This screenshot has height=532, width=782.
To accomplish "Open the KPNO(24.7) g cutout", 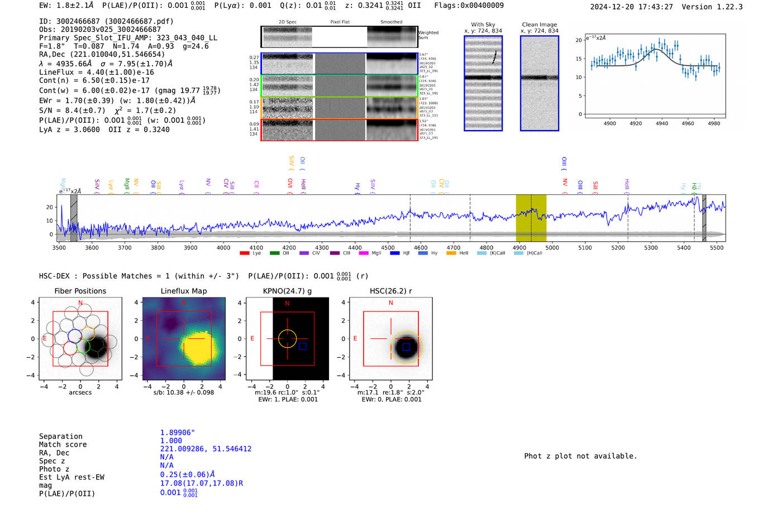I will [x=287, y=339].
